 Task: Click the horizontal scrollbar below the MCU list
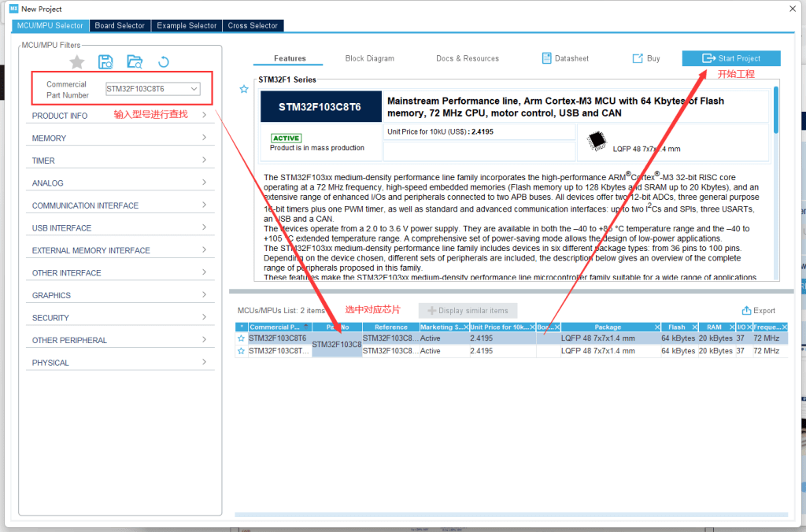pos(511,515)
